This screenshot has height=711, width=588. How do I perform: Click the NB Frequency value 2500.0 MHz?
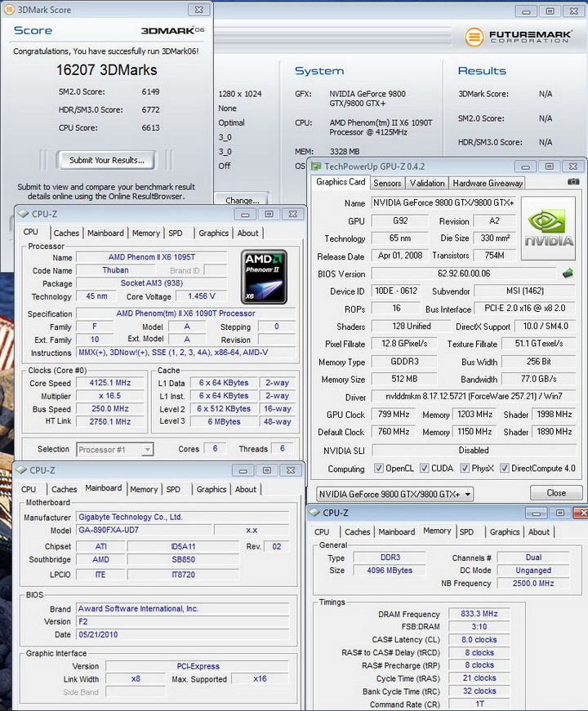(533, 583)
